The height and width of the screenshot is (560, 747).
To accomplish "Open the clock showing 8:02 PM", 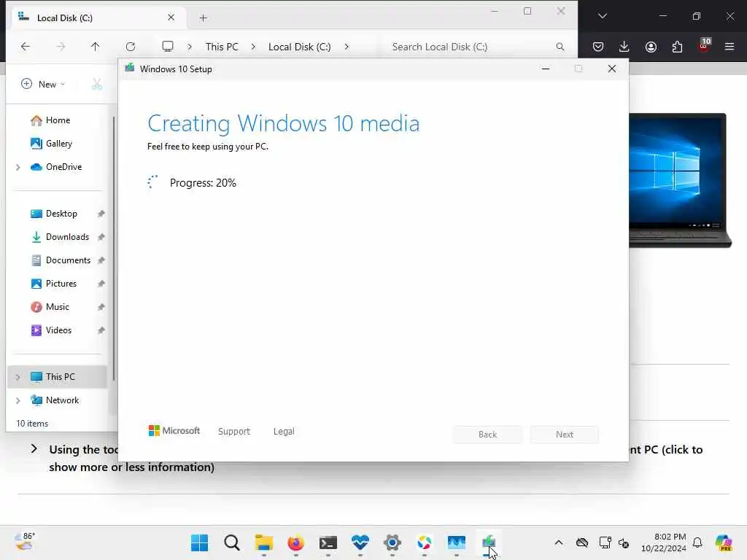I will [663, 542].
